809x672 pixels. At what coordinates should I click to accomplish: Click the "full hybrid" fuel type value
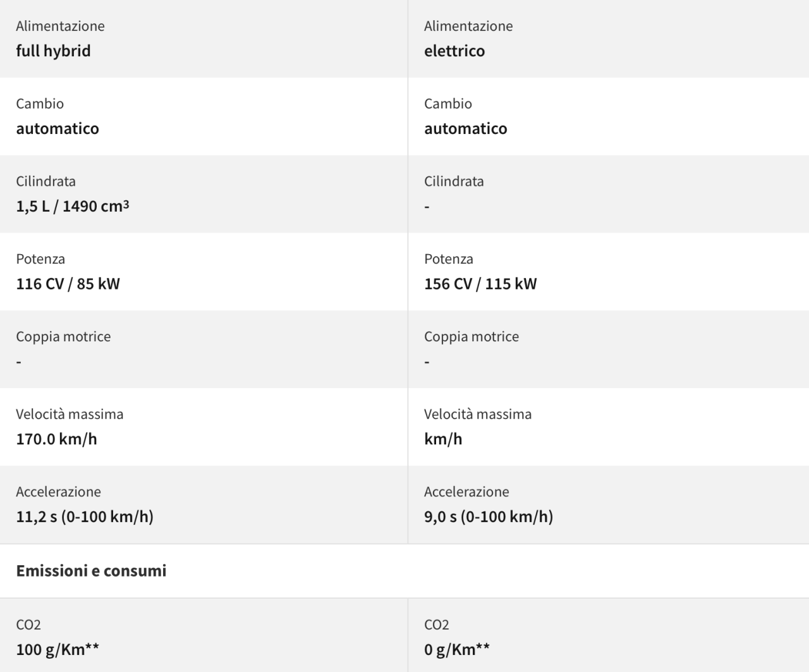click(x=53, y=51)
